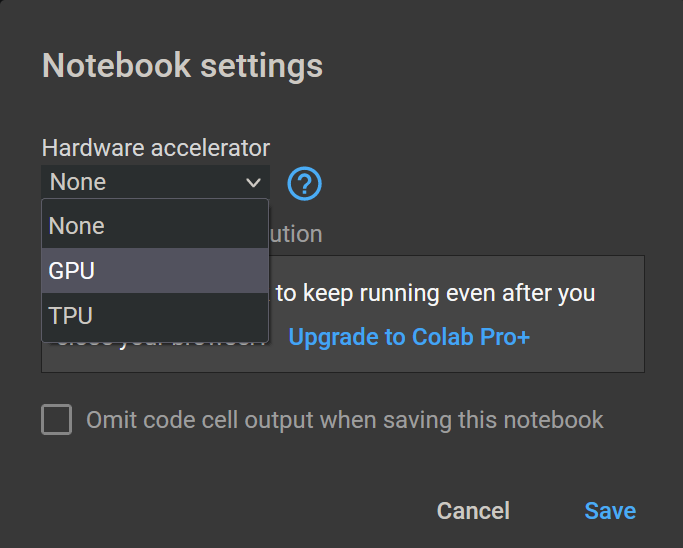This screenshot has width=683, height=548.
Task: Click the 'to keep running even after you' text
Action: tap(436, 294)
